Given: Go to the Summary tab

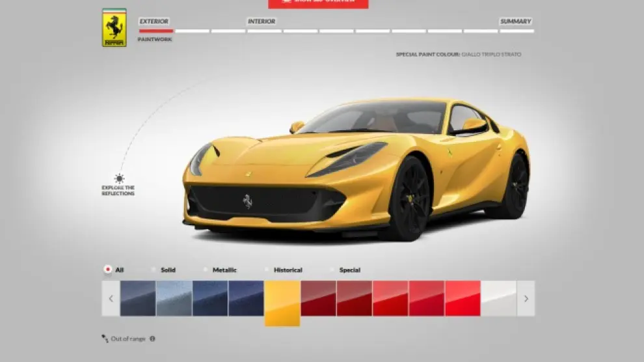Looking at the screenshot, I should click(x=515, y=21).
